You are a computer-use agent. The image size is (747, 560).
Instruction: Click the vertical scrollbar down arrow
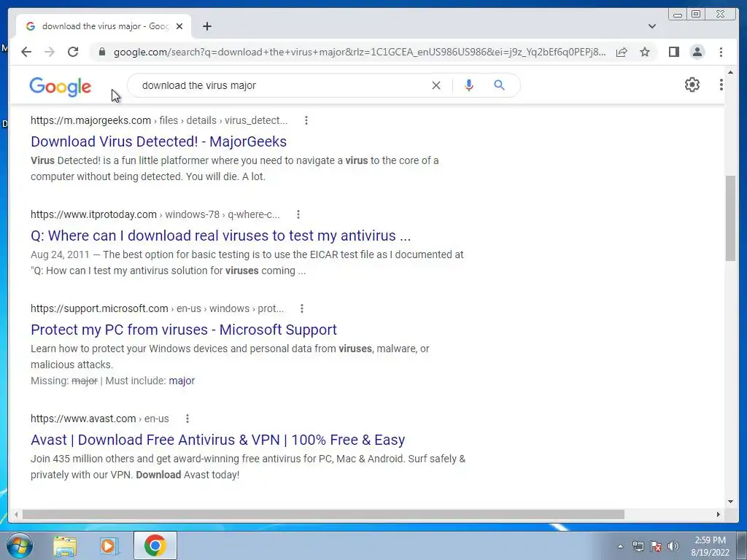[x=730, y=502]
